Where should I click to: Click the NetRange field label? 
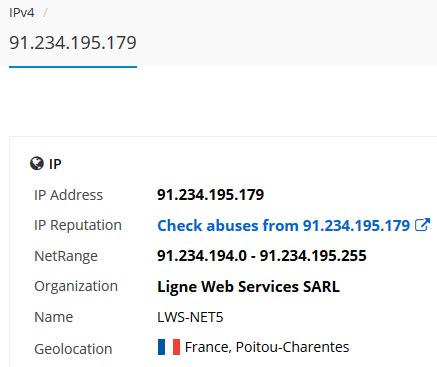click(66, 256)
